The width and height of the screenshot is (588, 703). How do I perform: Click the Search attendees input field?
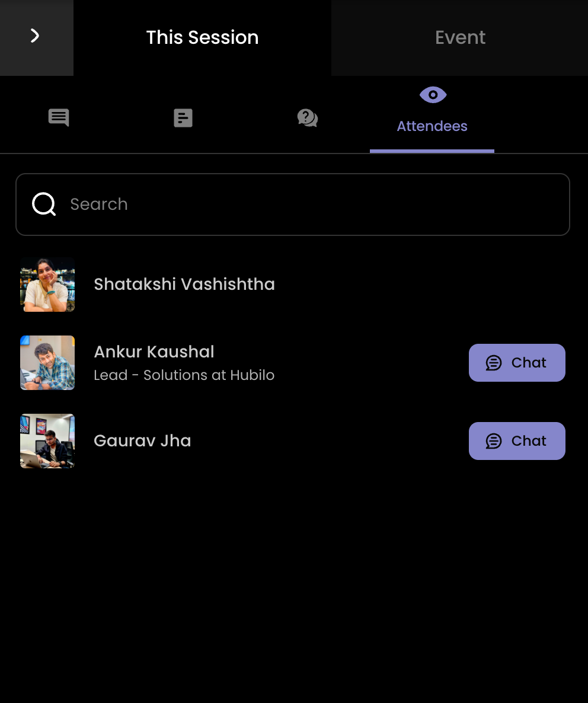pyautogui.click(x=293, y=204)
